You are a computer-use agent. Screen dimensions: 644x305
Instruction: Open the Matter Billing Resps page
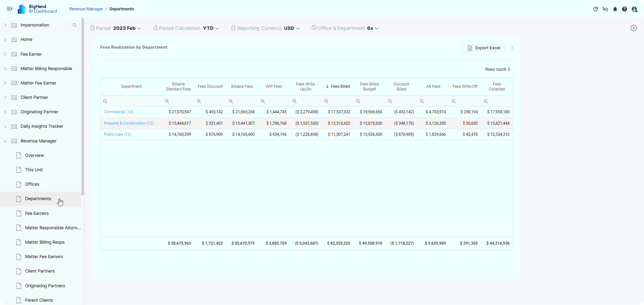[x=45, y=242]
